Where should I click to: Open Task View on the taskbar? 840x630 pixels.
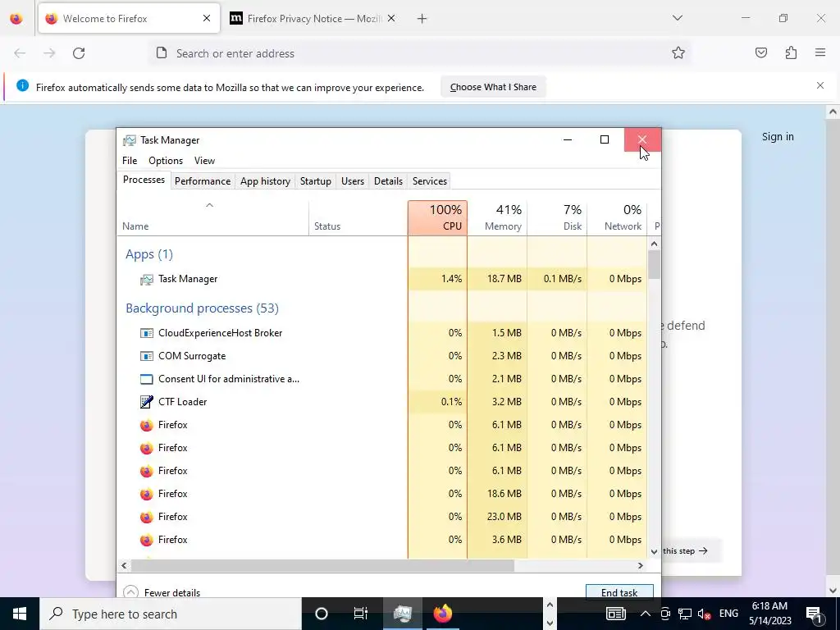[x=361, y=614]
